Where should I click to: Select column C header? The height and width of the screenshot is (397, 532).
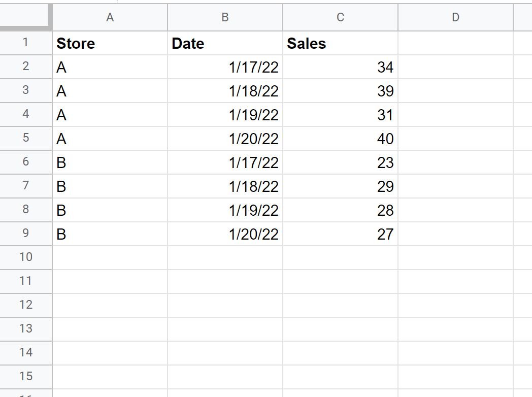click(x=340, y=17)
